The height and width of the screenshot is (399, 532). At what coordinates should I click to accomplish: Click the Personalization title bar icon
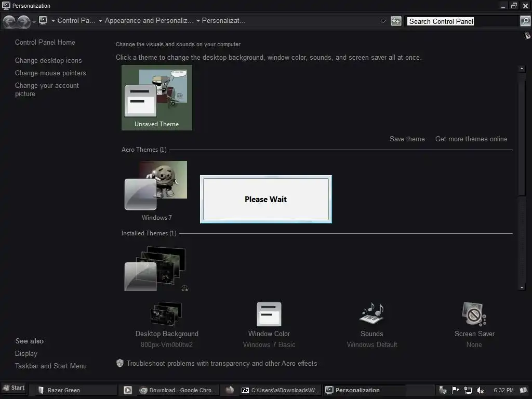coord(6,5)
